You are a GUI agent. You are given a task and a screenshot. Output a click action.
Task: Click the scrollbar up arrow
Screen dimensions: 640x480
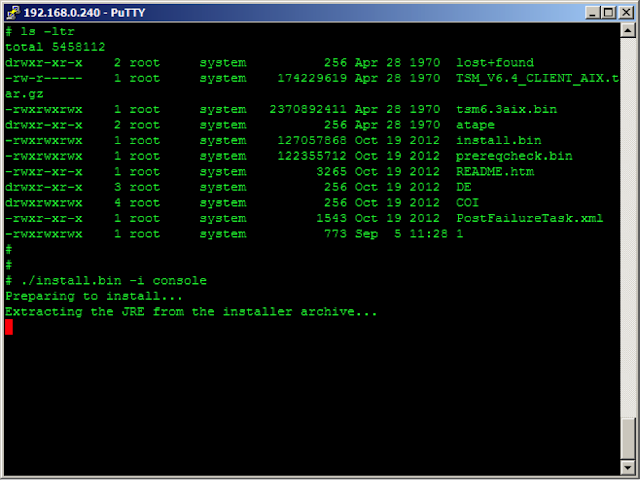coord(627,30)
